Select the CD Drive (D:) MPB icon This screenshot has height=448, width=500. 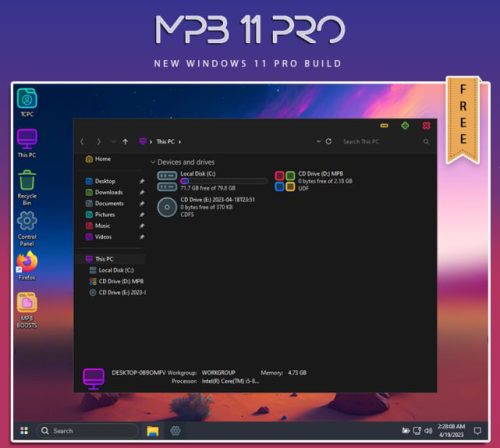tap(285, 181)
